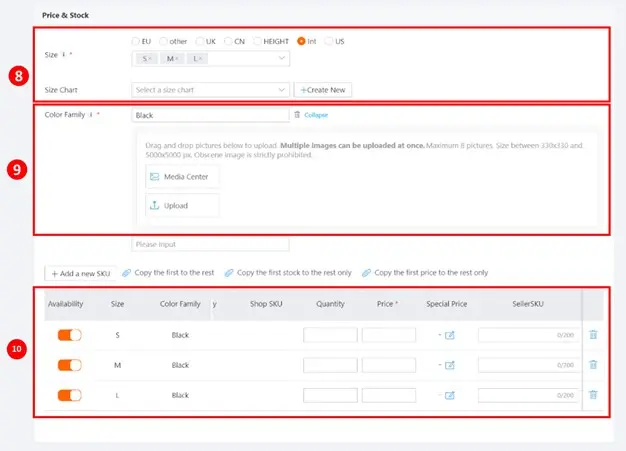
Task: Edit special price for size S
Action: (450, 335)
